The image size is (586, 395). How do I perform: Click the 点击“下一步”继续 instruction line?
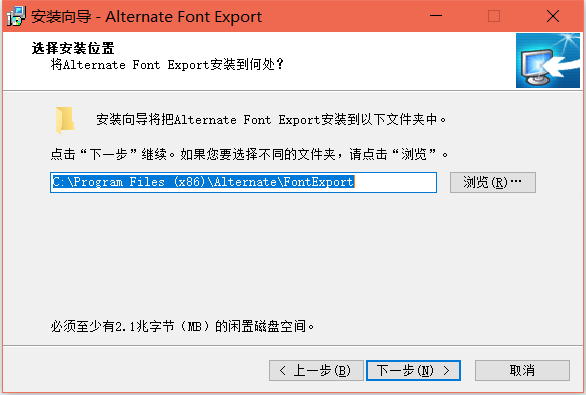coord(249,154)
